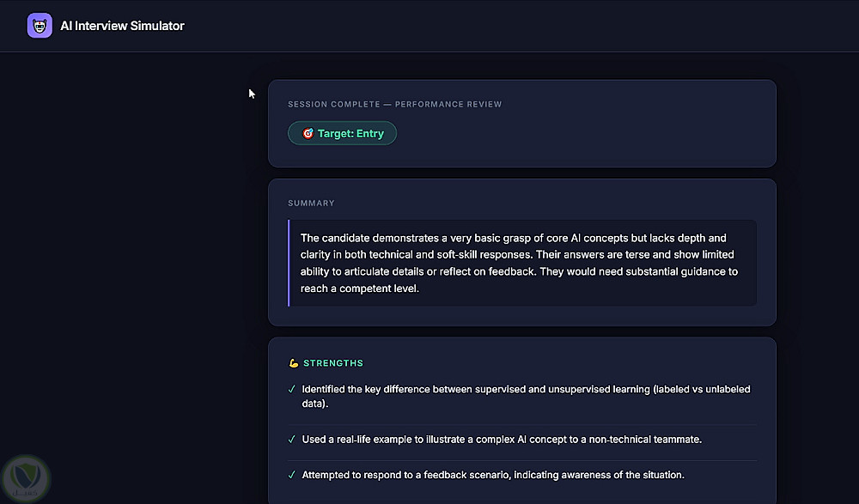This screenshot has width=859, height=504.
Task: Click the shield watermark icon at bottom-left
Action: point(25,479)
